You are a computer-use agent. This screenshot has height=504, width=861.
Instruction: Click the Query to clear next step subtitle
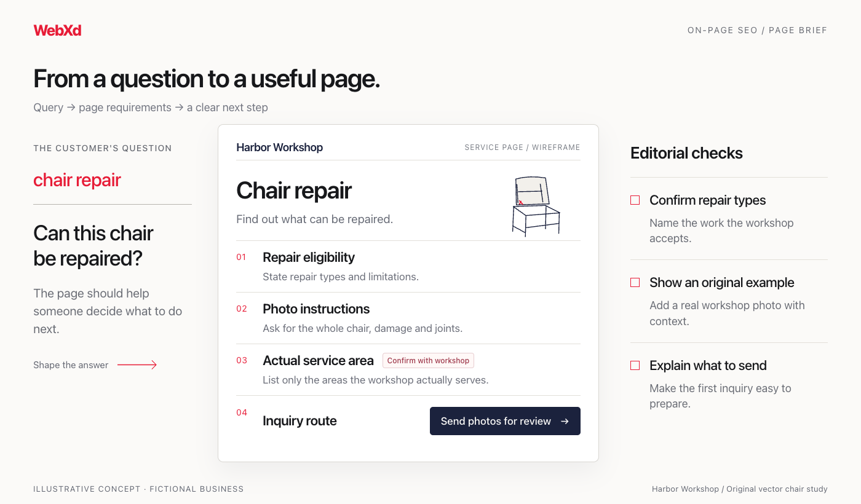[151, 108]
